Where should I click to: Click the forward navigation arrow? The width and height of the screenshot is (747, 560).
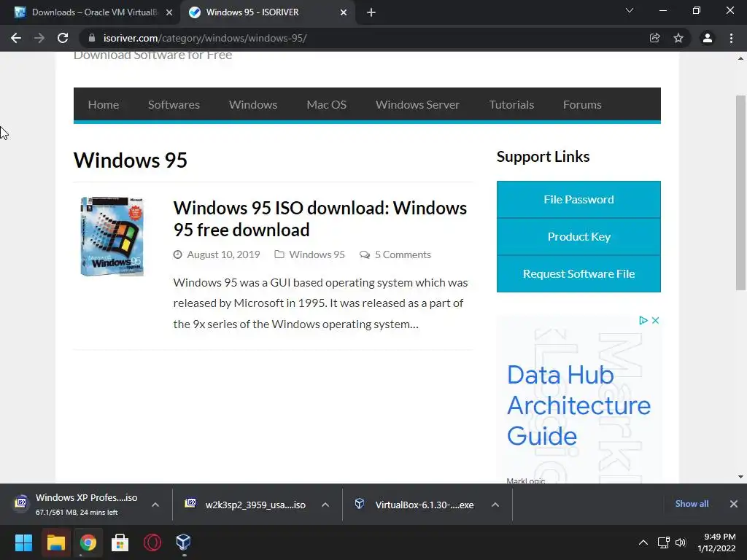(39, 38)
